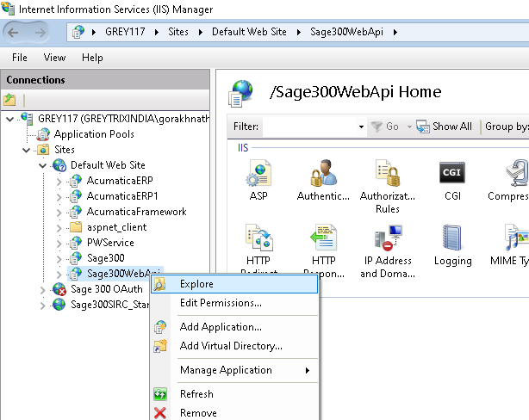Choose Add Application from context menu
This screenshot has width=529, height=420.
[x=234, y=327]
